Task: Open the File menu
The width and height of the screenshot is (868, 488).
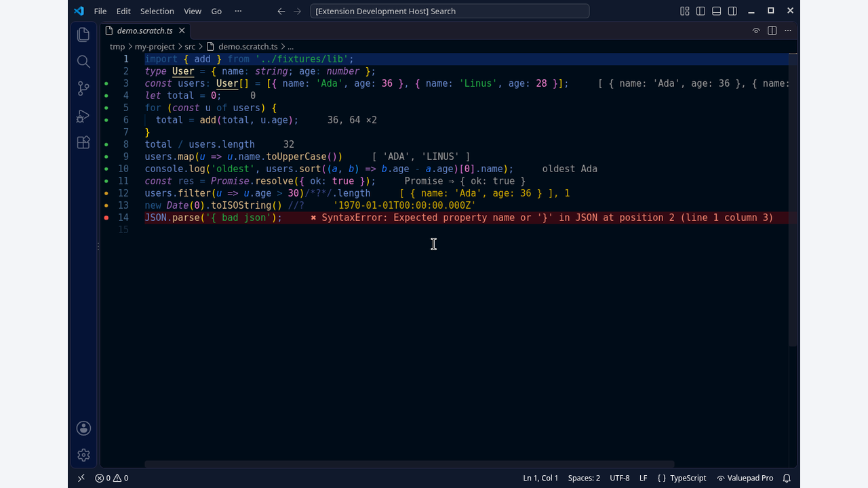Action: tap(100, 11)
